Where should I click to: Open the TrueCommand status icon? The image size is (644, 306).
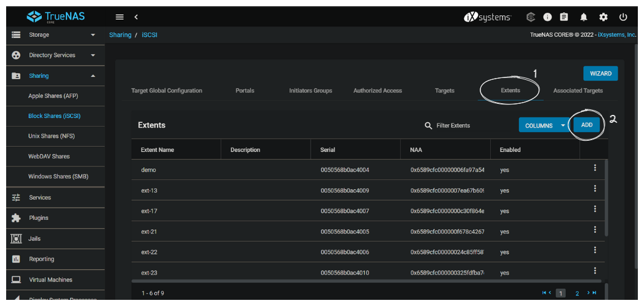531,17
